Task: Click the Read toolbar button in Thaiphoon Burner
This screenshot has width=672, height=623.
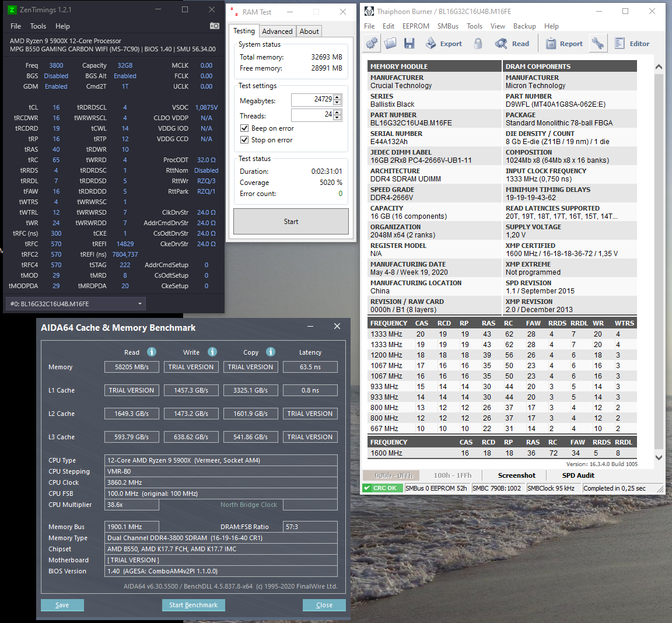Action: (512, 43)
